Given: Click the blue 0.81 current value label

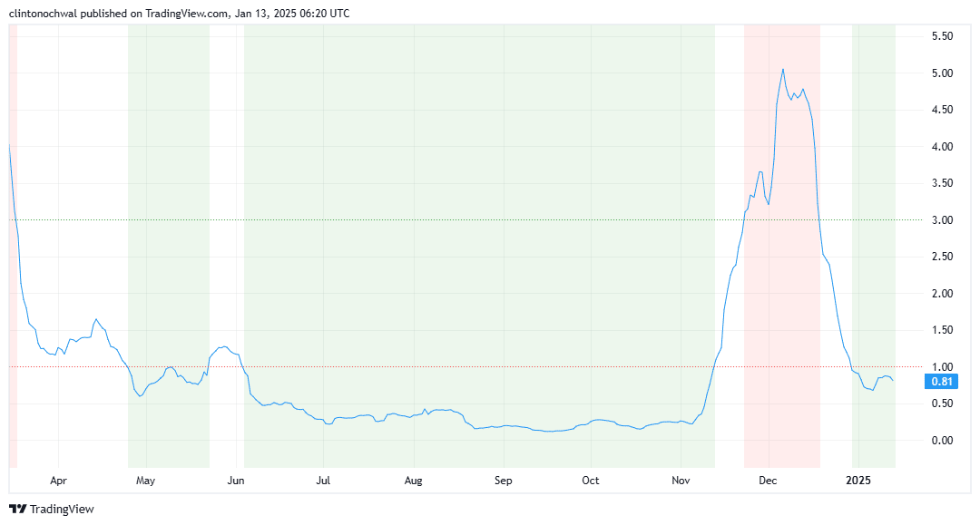Looking at the screenshot, I should [943, 381].
